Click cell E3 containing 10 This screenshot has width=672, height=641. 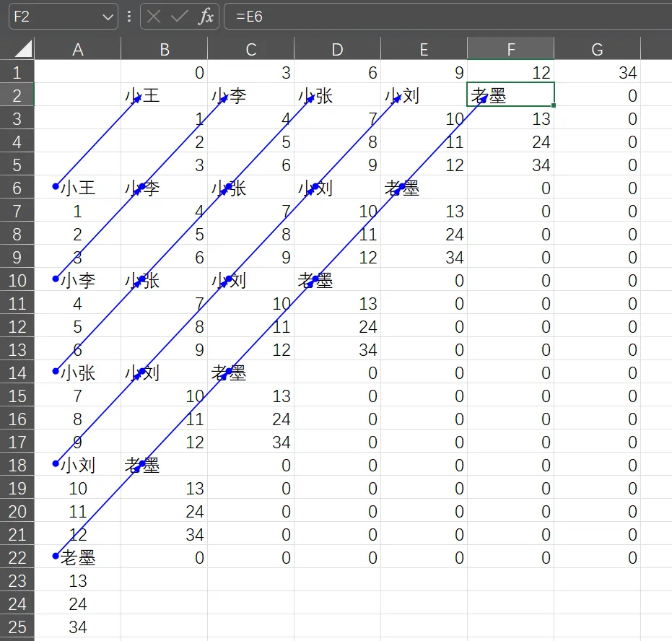[x=424, y=118]
